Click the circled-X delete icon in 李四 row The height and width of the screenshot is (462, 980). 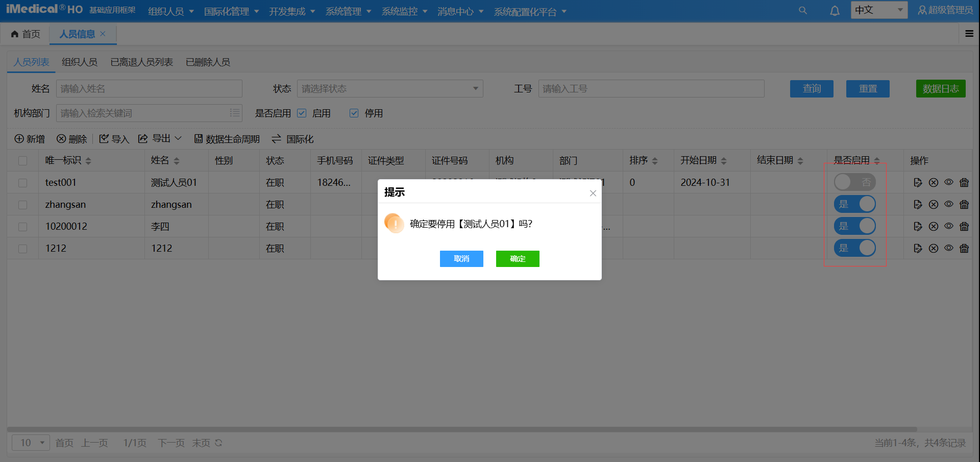pos(934,227)
